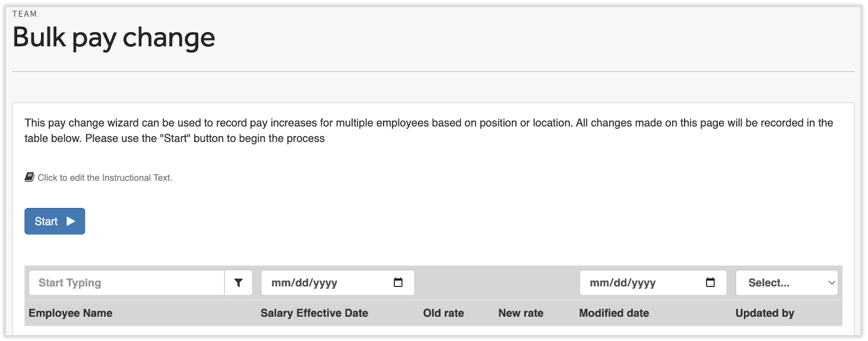Click the Modified date mm/dd/yyyy text

click(622, 283)
